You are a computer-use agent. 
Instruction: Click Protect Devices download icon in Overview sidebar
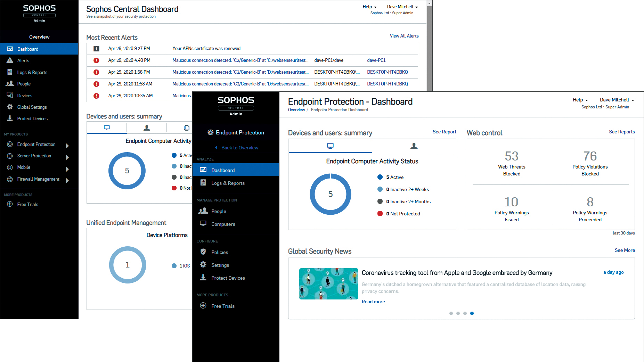pos(10,118)
